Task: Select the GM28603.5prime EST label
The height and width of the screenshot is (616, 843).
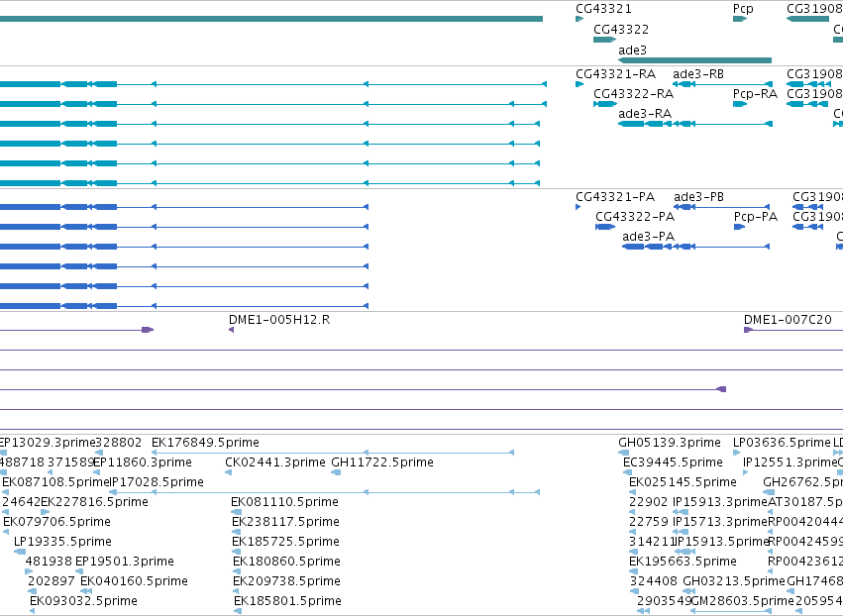Action: pos(743,601)
